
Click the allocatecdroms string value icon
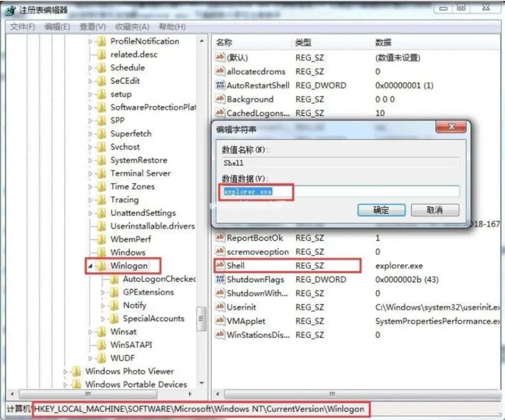220,71
